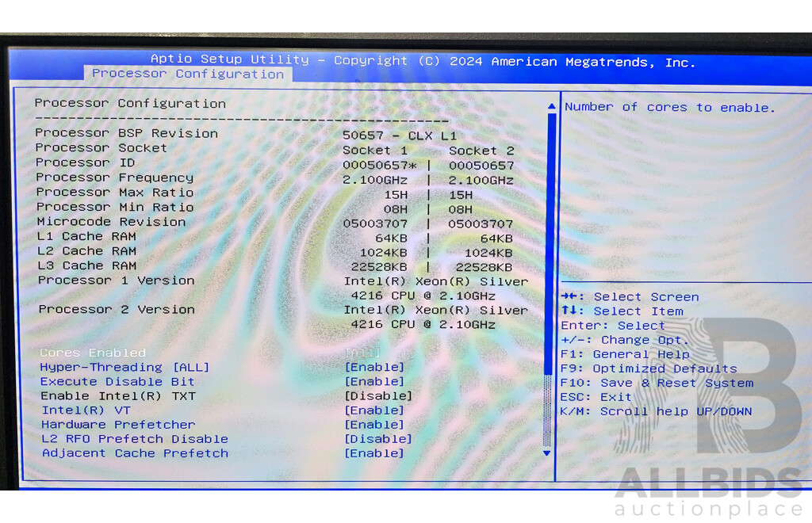Click the 'Processor 2 Version' label
This screenshot has height=523, width=812.
(117, 309)
